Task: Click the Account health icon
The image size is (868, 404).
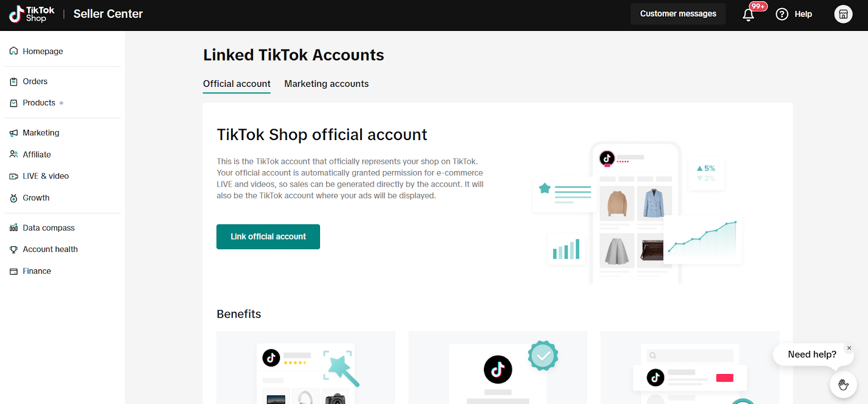Action: tap(13, 249)
